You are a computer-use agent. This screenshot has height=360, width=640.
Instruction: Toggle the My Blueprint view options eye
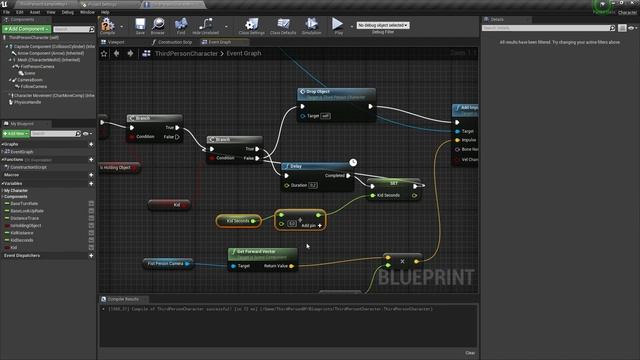click(x=86, y=133)
